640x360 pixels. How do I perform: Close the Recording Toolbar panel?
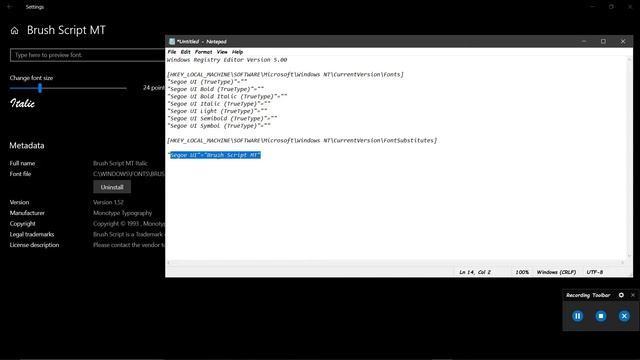633,295
